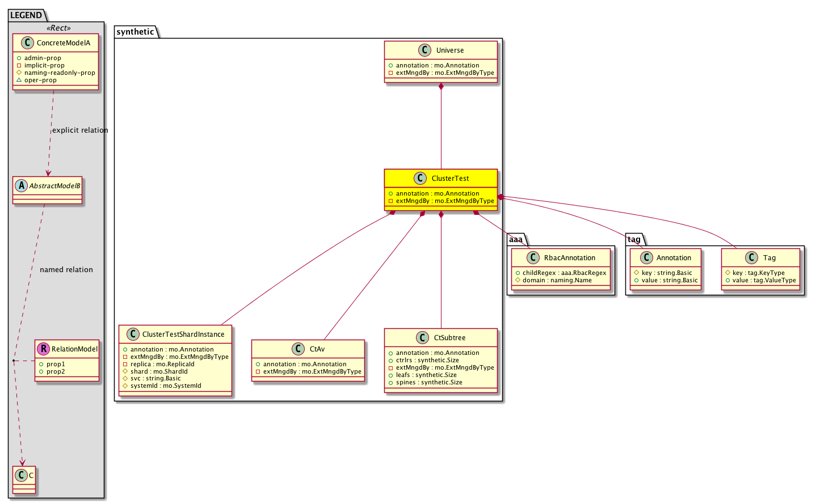Click the 'named relation' label text
The width and height of the screenshot is (816, 504).
(x=66, y=270)
